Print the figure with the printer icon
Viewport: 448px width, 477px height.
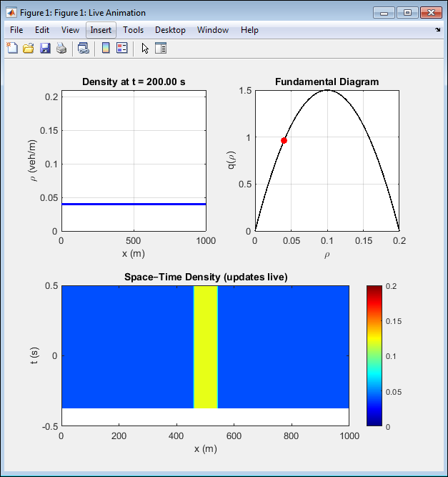pyautogui.click(x=61, y=48)
